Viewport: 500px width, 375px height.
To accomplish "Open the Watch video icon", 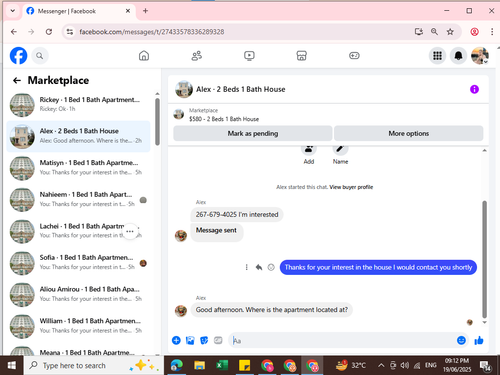I will pyautogui.click(x=249, y=56).
